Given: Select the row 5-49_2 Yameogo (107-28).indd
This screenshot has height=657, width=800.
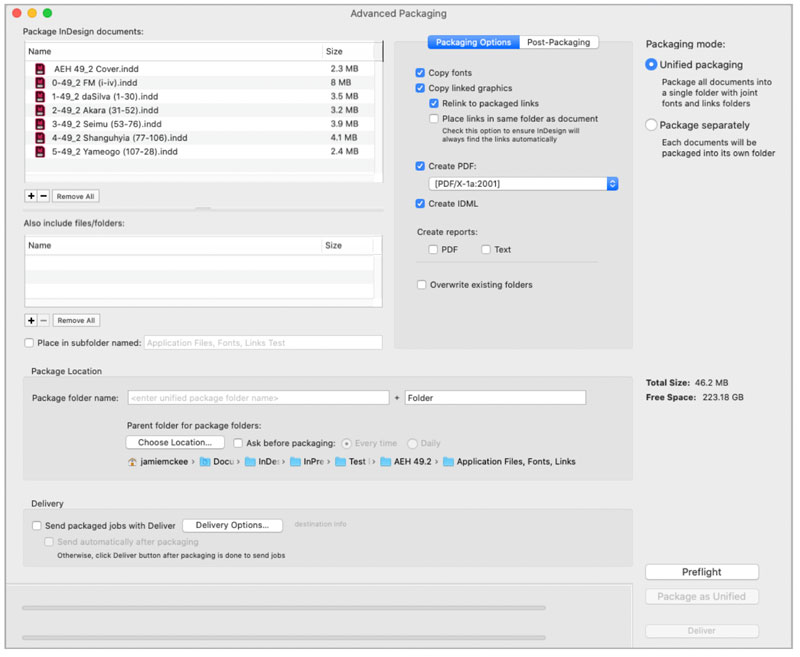Looking at the screenshot, I should click(199, 151).
